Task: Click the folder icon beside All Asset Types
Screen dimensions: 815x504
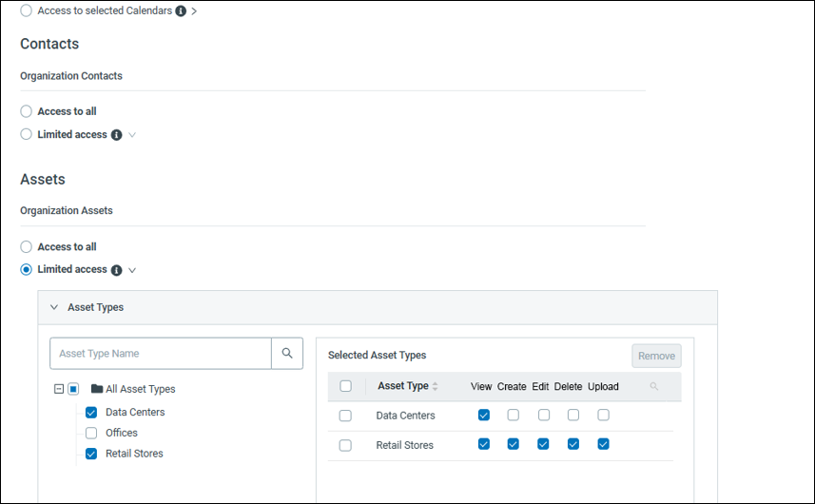Action: click(x=97, y=389)
